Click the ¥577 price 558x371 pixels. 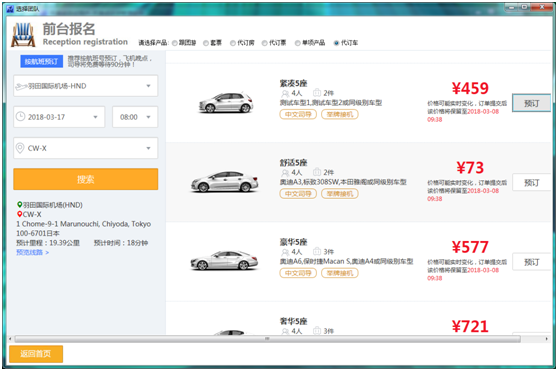(470, 247)
